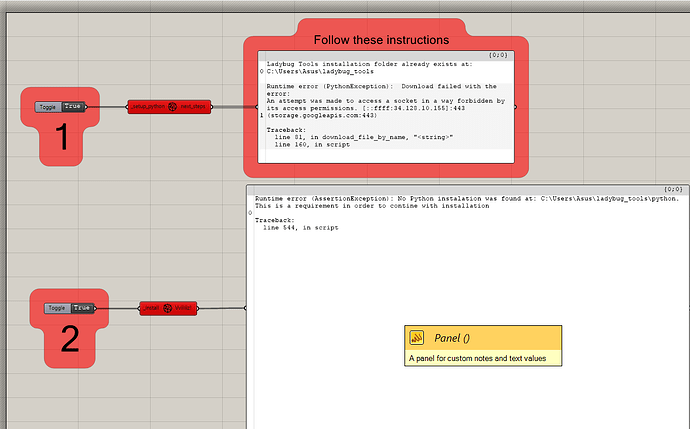Switch the True value of Toggle in group 1
Screen dimensions: 690x429
(73, 106)
